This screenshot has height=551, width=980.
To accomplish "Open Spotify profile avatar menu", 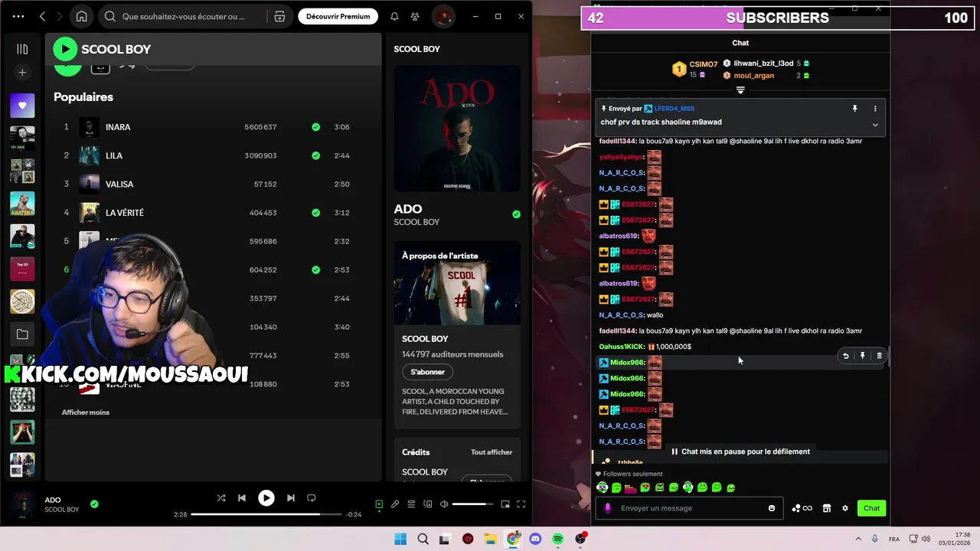I will click(x=443, y=16).
